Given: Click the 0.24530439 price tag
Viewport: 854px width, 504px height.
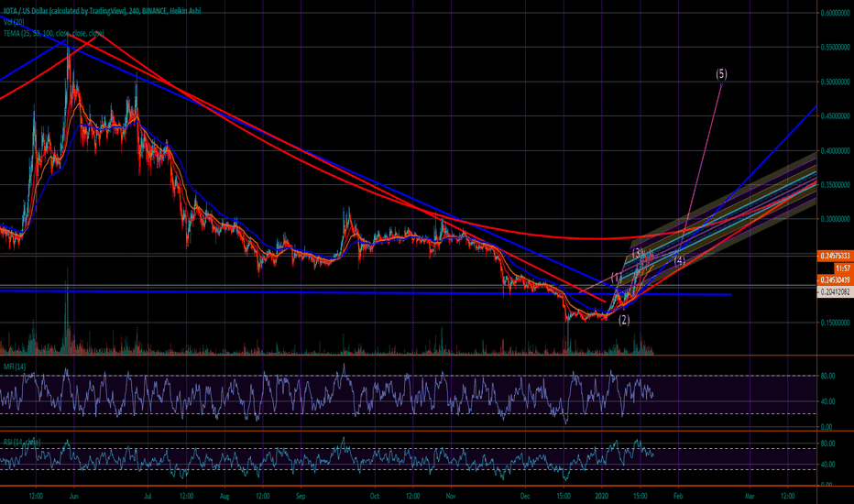Looking at the screenshot, I should click(836, 280).
